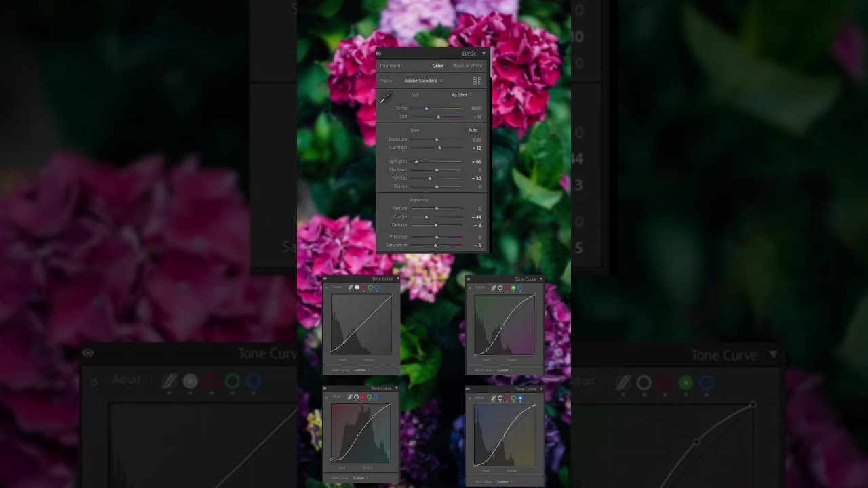The image size is (868, 488).
Task: Pick the white balance eyedropper tool
Action: (x=387, y=97)
